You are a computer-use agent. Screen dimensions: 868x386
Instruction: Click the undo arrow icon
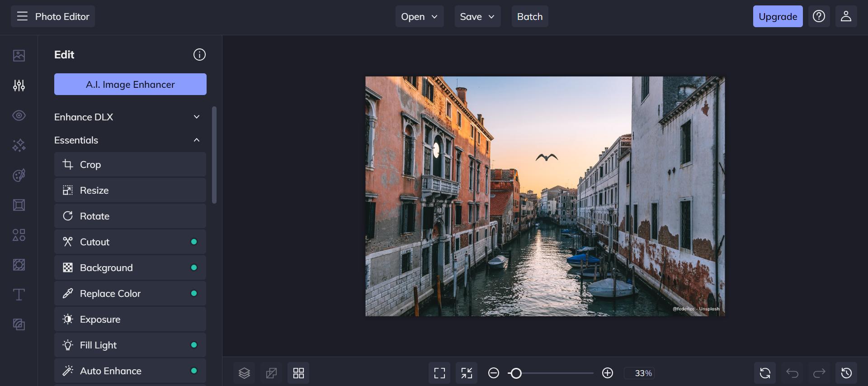point(792,373)
